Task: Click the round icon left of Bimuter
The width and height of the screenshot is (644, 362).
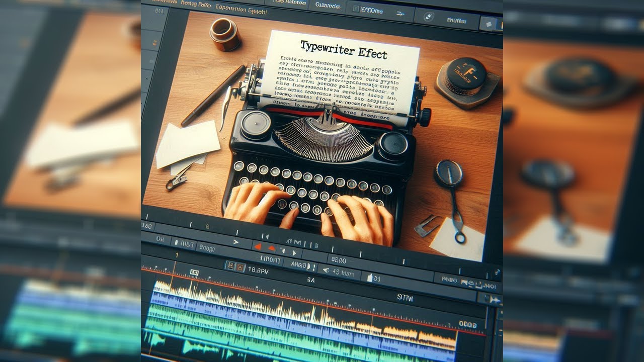Action: pyautogui.click(x=428, y=16)
